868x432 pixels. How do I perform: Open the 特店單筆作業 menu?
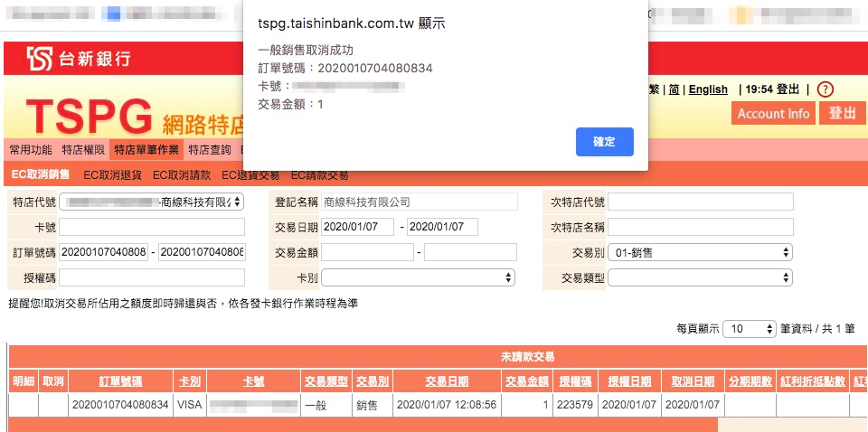(146, 149)
